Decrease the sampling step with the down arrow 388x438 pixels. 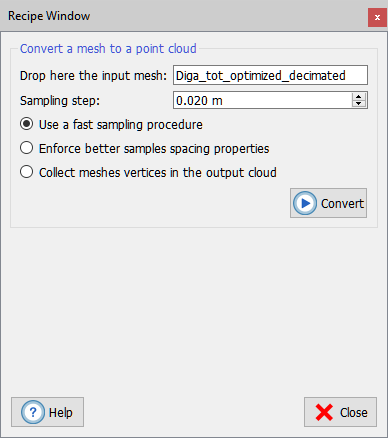pos(359,104)
